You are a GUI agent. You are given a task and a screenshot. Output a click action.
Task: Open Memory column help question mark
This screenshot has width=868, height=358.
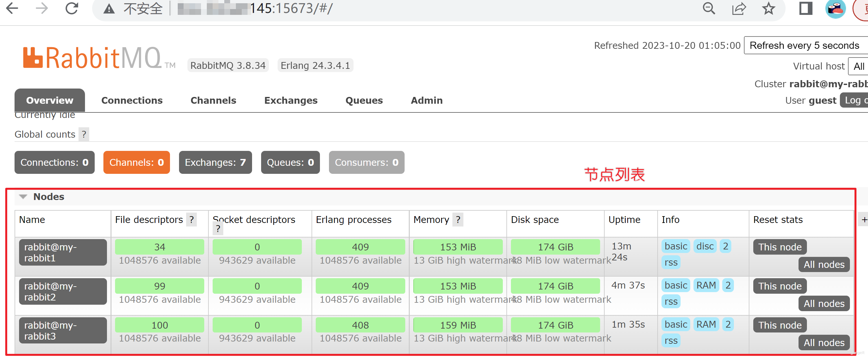[458, 220]
